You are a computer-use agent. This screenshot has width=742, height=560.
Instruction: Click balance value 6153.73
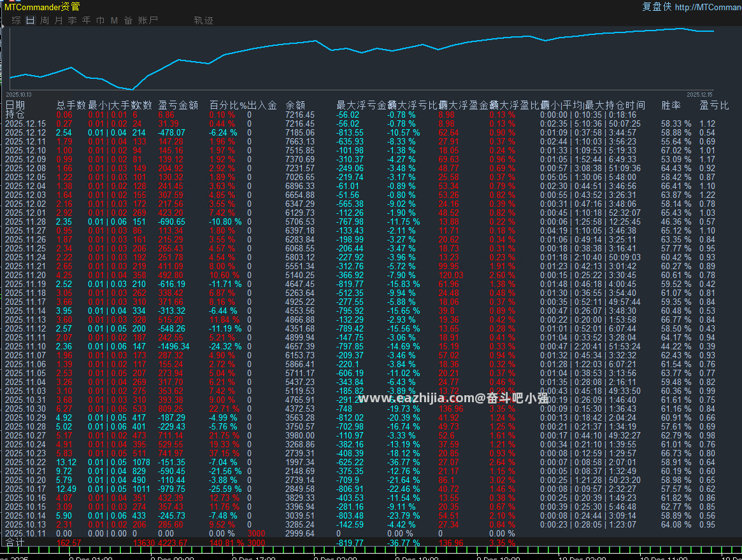[x=300, y=355]
